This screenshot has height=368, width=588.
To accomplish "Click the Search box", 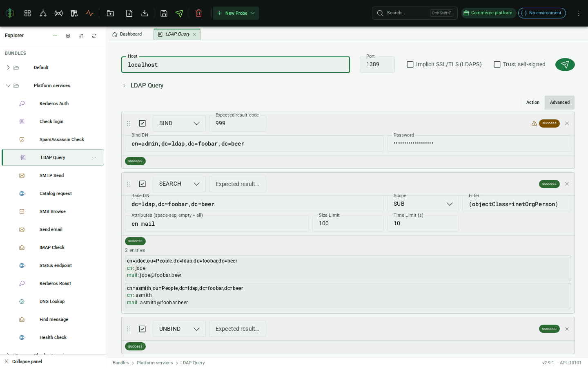I will tap(414, 13).
